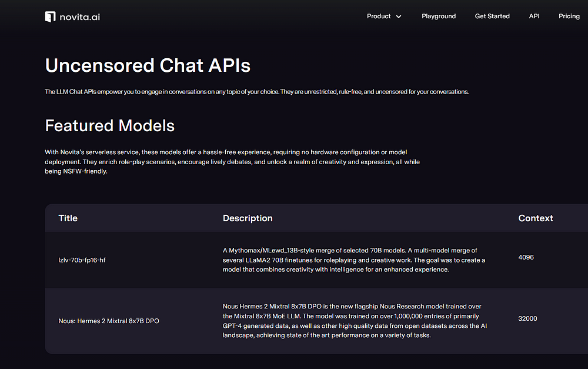The height and width of the screenshot is (369, 588).
Task: Click the novita.ai logo icon
Action: point(51,16)
